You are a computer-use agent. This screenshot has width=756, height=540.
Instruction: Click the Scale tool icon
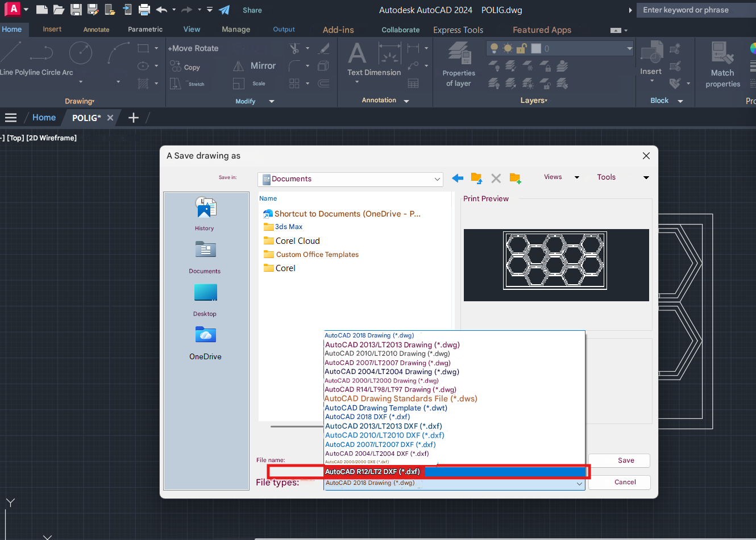239,84
